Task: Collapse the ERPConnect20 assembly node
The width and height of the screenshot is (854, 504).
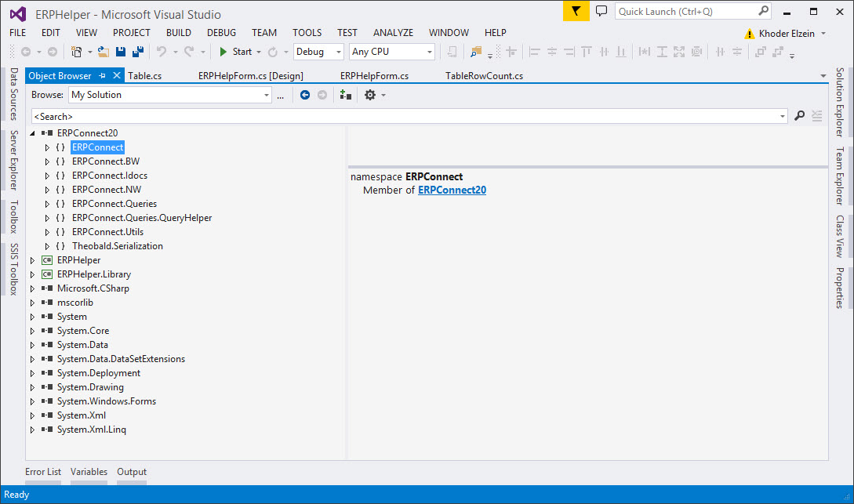Action: (x=32, y=133)
